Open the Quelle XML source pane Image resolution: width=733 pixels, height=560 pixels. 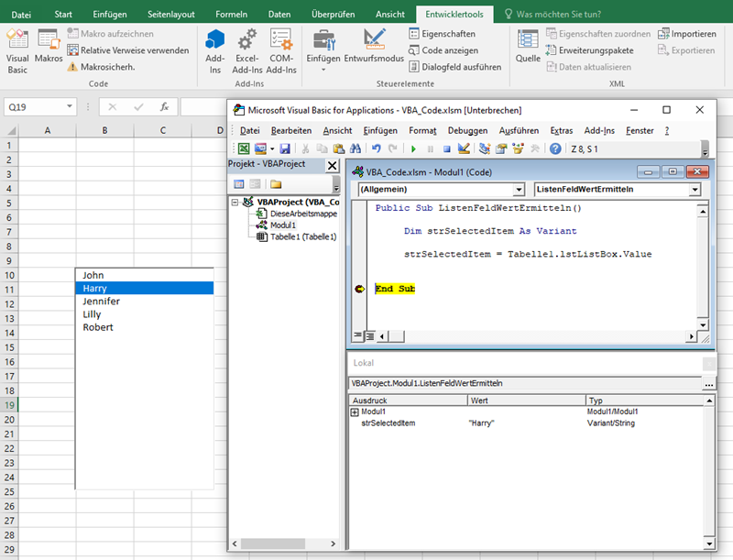[x=528, y=45]
